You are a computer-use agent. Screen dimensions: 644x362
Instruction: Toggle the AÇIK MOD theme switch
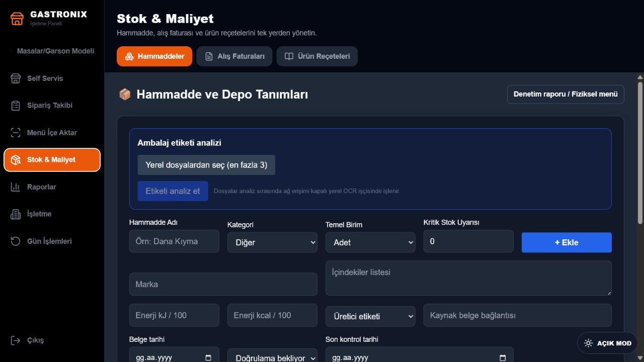607,343
